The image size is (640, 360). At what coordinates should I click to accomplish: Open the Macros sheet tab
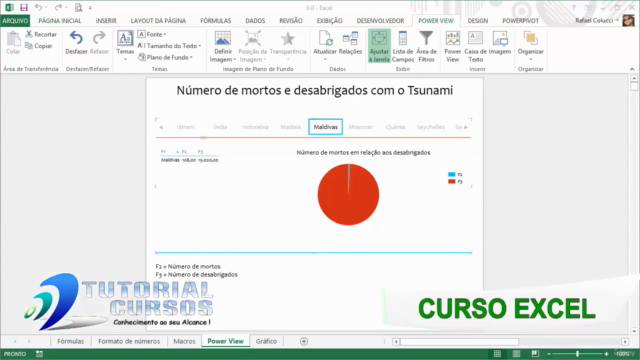(x=184, y=341)
